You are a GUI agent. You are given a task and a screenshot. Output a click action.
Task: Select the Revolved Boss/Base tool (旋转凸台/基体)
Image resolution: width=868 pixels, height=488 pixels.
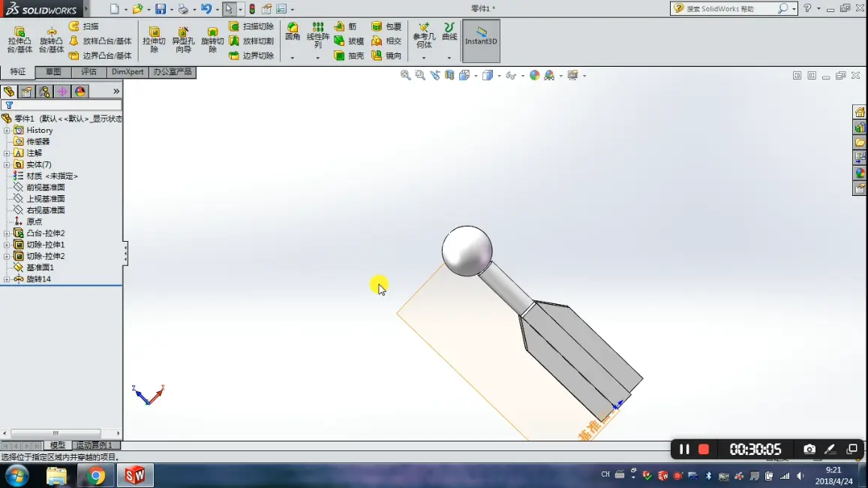[x=52, y=40]
